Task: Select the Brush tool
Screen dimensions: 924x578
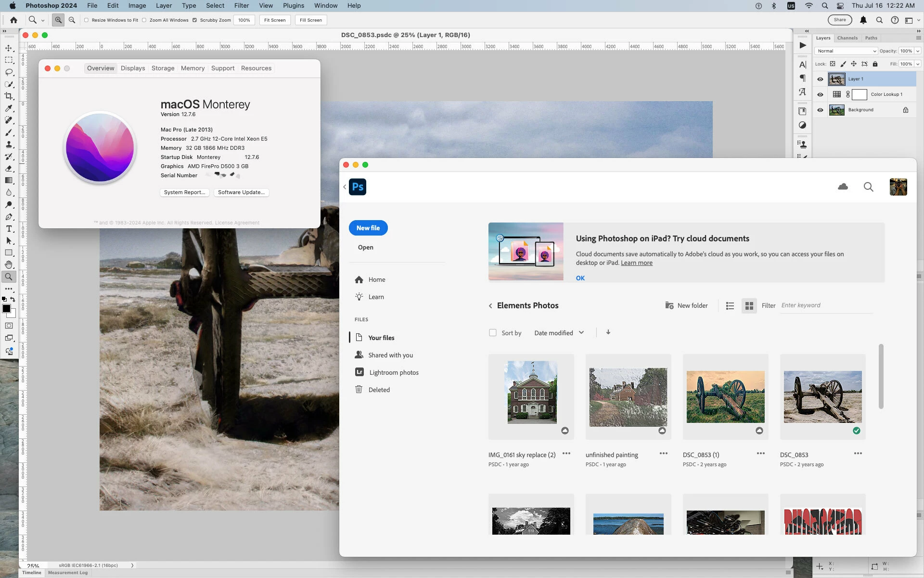Action: [9, 132]
